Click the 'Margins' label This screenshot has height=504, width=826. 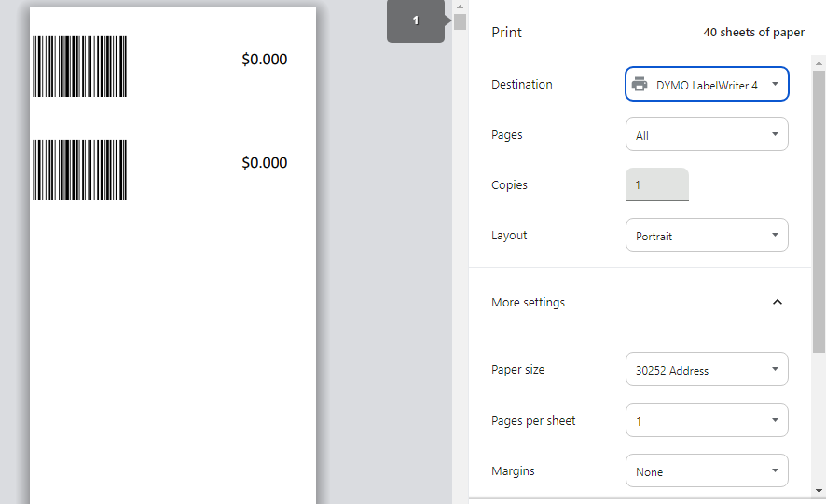pyautogui.click(x=513, y=470)
